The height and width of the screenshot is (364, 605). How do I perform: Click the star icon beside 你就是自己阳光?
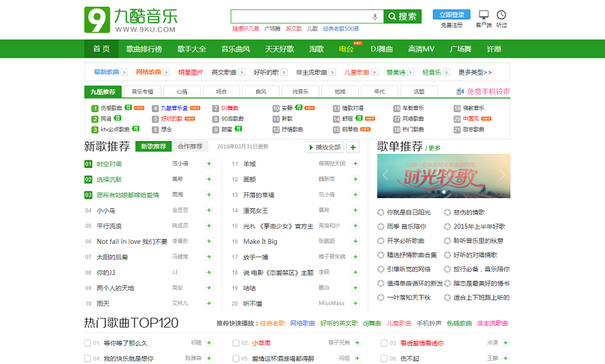tap(381, 212)
